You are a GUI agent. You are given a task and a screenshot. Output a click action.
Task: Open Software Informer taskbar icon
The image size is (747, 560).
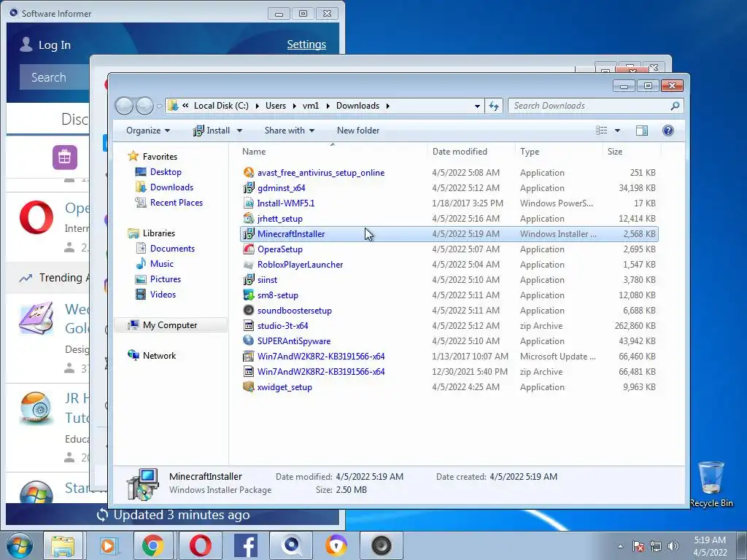coord(292,545)
